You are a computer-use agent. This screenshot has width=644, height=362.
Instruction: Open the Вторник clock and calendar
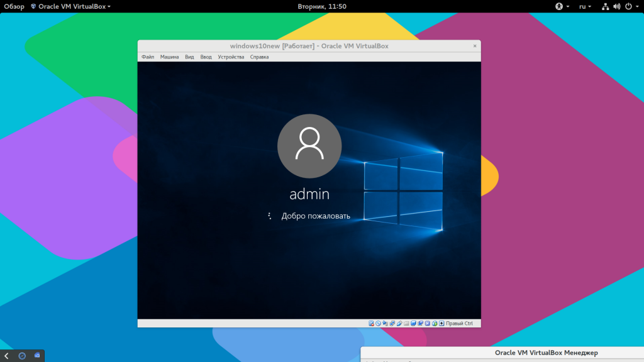pos(321,6)
